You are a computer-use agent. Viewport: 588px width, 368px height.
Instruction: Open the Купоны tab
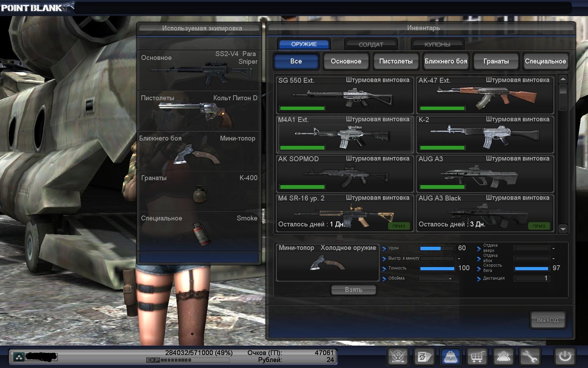(x=437, y=45)
